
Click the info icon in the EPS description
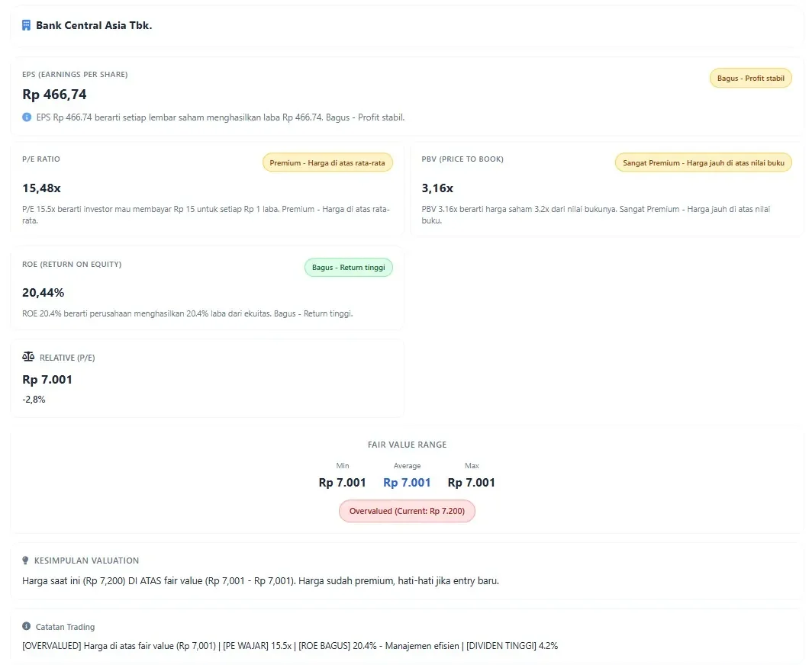pos(27,117)
